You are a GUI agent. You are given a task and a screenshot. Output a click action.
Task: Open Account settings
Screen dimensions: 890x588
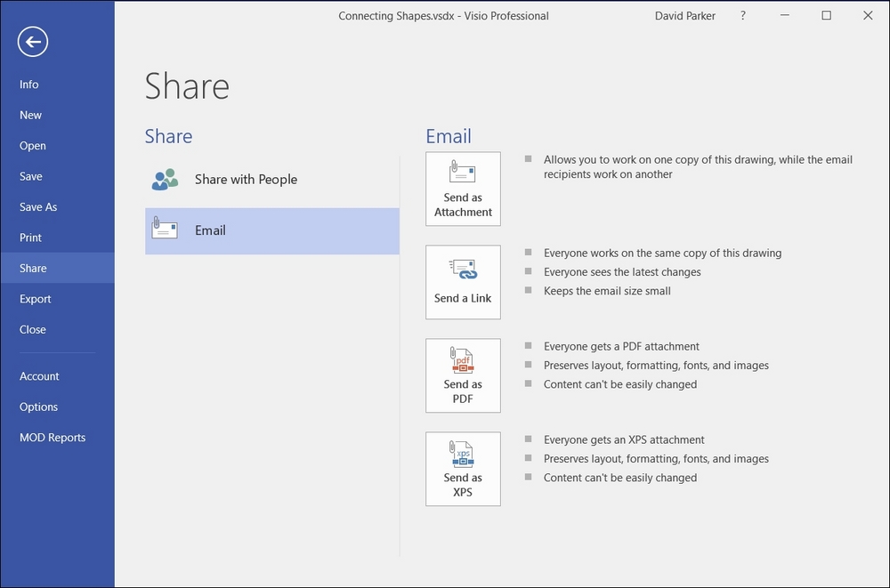click(57, 375)
